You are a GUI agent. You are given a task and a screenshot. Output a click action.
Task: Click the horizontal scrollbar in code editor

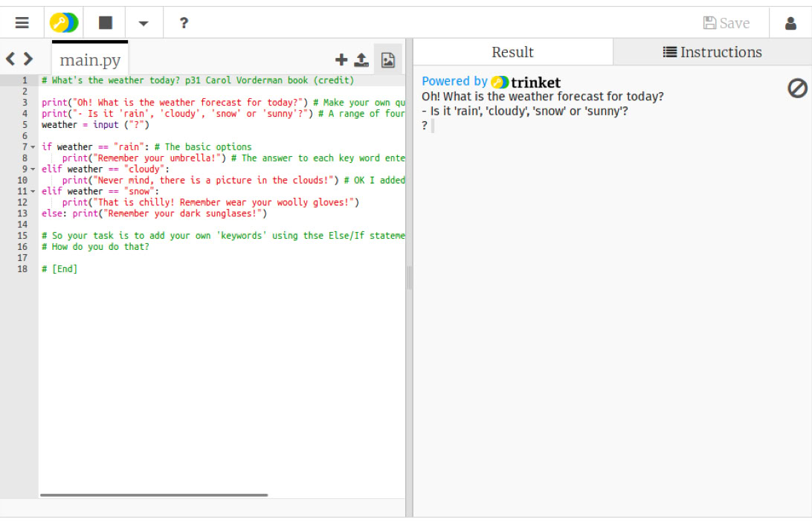click(x=154, y=495)
